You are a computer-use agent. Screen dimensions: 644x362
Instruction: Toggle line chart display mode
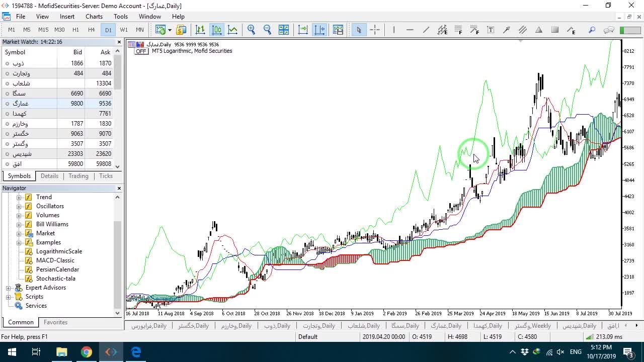point(232,30)
